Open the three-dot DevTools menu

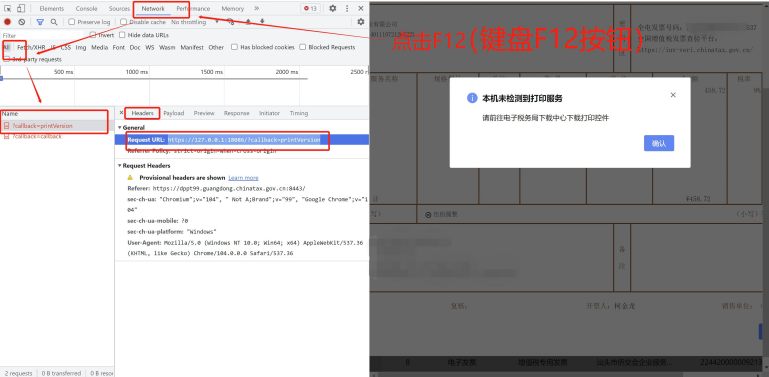click(347, 8)
